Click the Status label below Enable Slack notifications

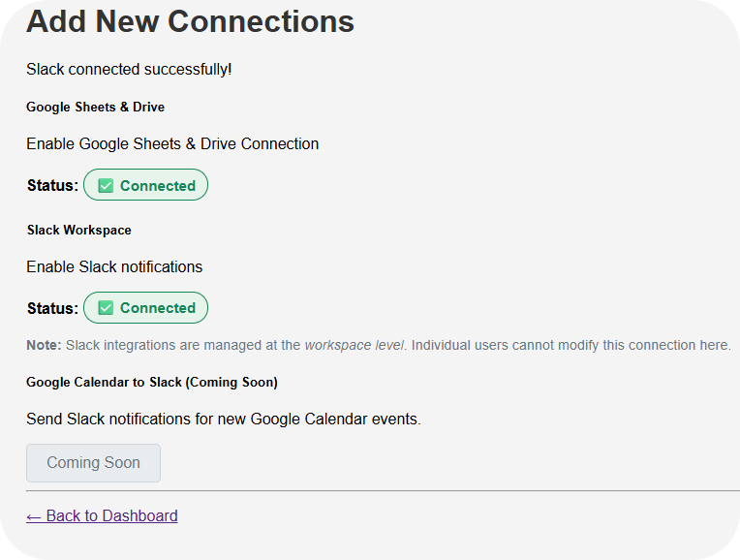(x=52, y=308)
